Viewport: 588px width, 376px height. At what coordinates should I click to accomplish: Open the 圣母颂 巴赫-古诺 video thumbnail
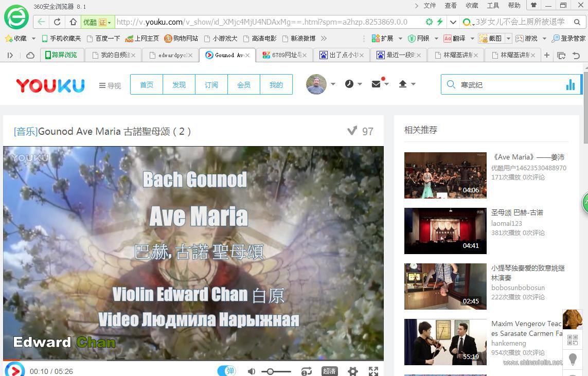tap(445, 230)
